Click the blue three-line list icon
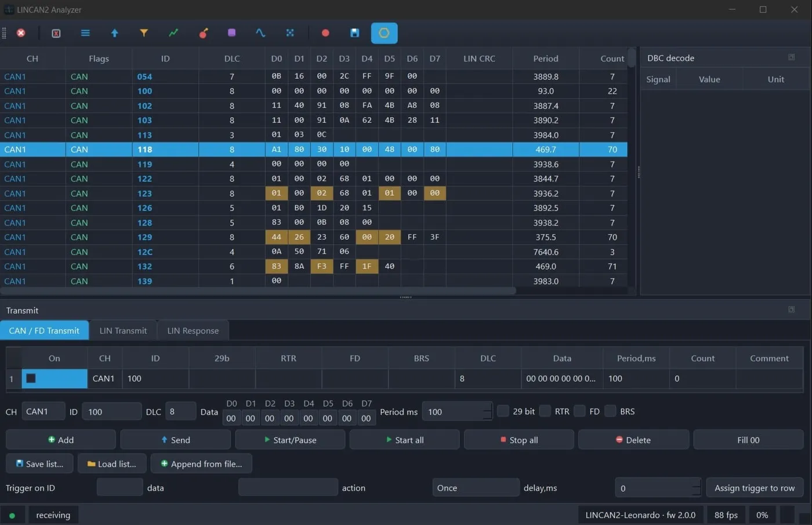This screenshot has width=812, height=525. point(85,33)
